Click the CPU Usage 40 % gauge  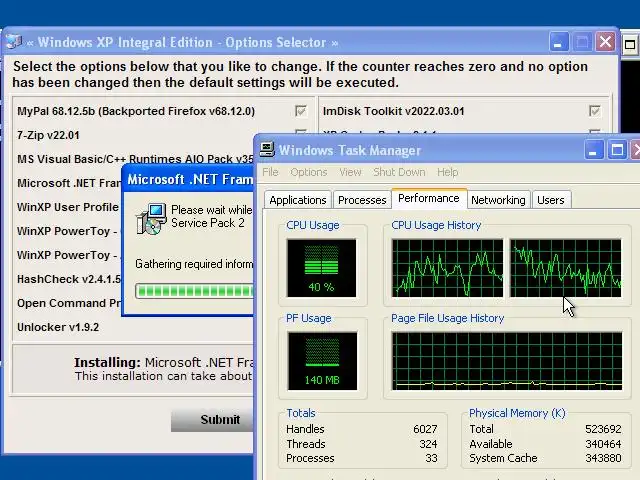321,268
